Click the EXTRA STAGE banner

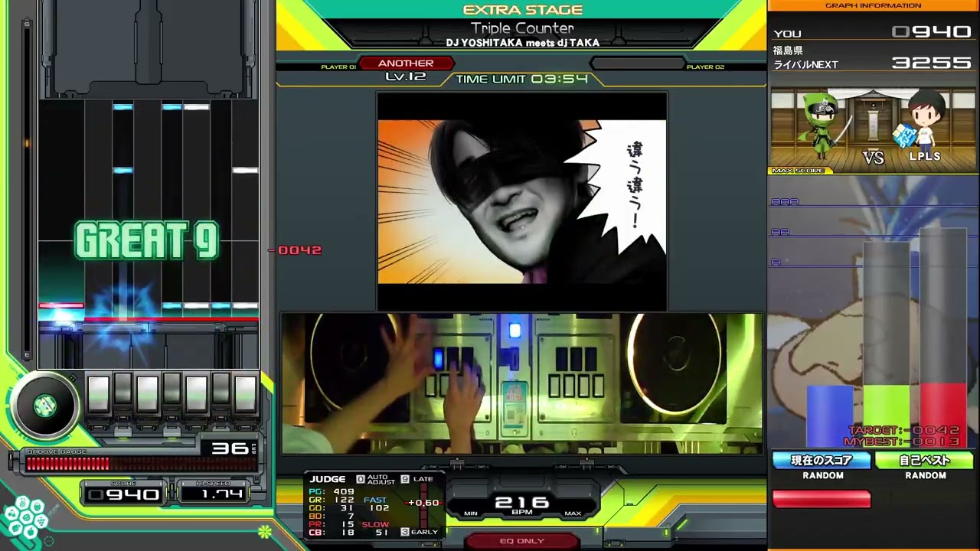523,10
